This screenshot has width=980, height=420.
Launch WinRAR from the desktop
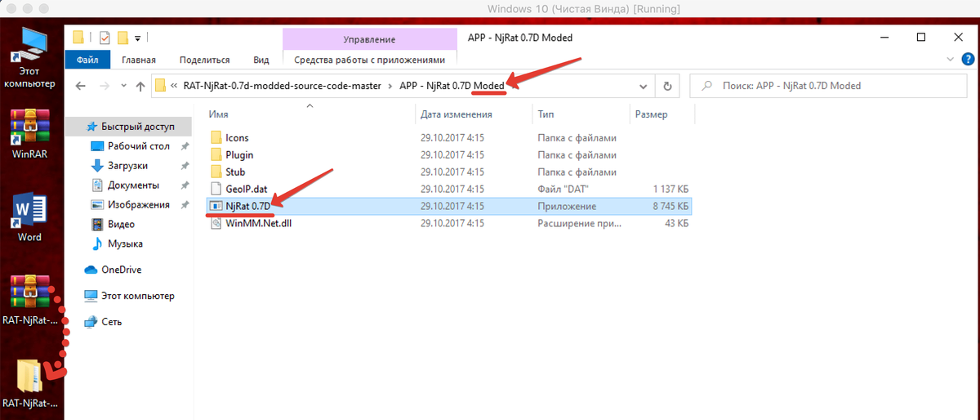tap(29, 134)
